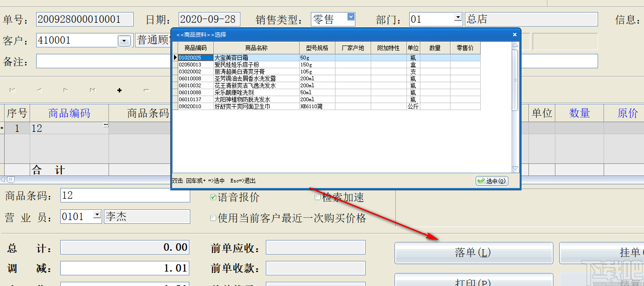Check 使用当前客户最近一次购买价格 option
Screen dimensions: 644x286
click(213, 218)
